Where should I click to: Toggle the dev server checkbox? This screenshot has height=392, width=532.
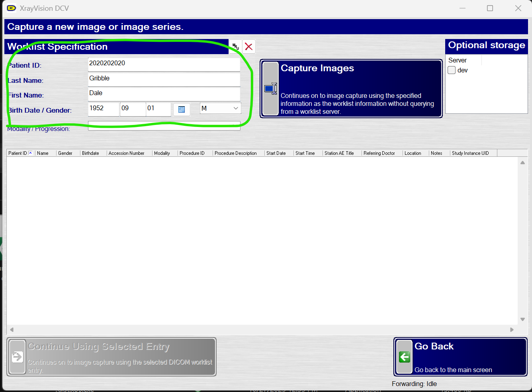click(x=452, y=70)
